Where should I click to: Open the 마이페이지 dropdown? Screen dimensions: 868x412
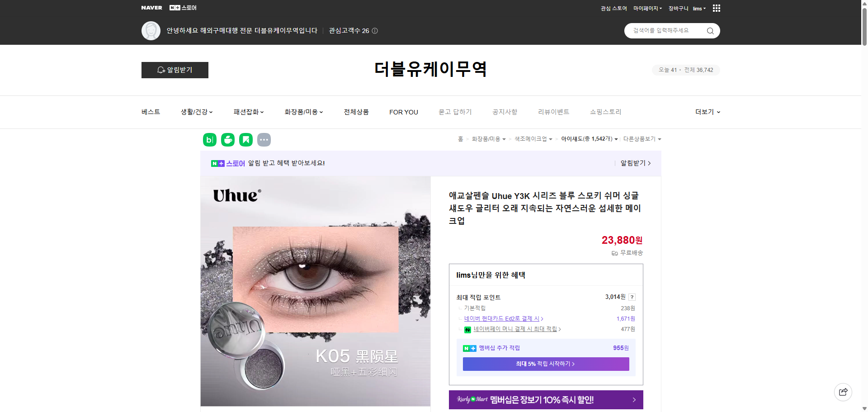tap(647, 8)
